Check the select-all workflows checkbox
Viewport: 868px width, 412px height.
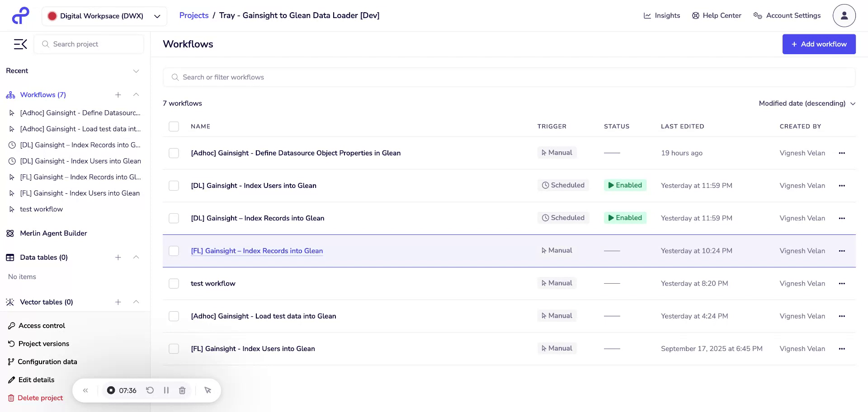click(x=174, y=126)
